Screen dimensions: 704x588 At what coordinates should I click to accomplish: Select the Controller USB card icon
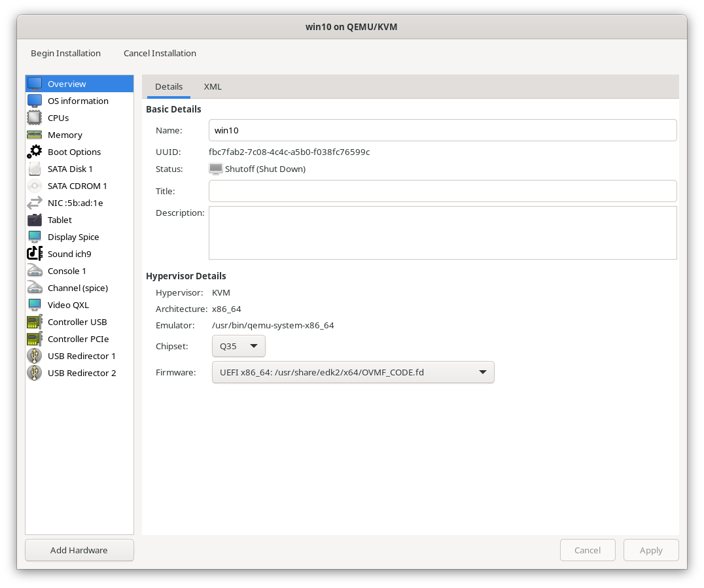click(35, 322)
